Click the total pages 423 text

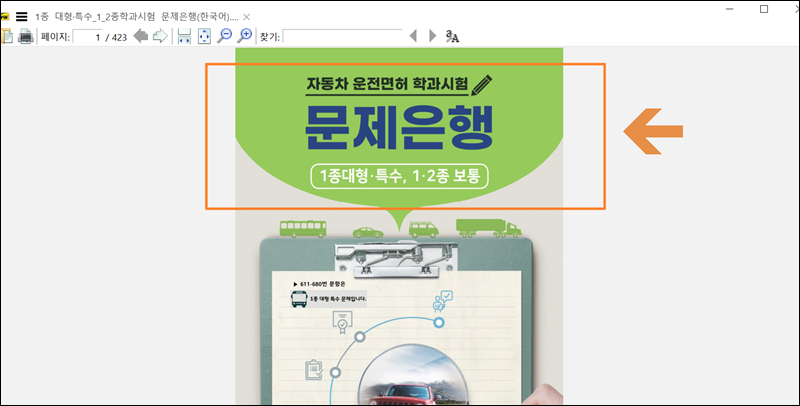[x=119, y=37]
